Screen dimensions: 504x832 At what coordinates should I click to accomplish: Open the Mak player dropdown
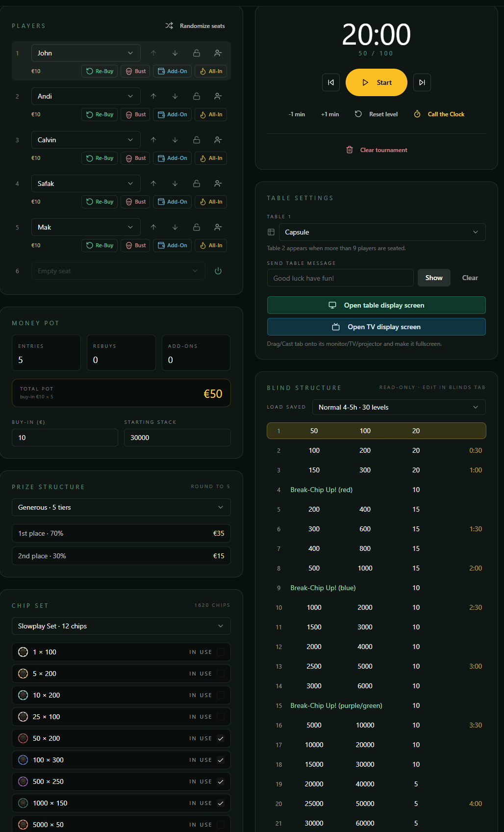tap(86, 227)
